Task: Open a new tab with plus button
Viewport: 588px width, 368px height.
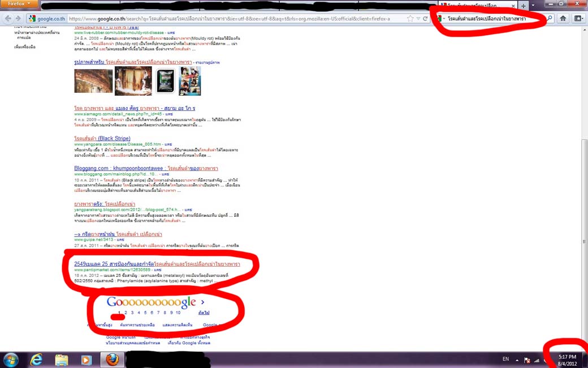Action: 523,5
